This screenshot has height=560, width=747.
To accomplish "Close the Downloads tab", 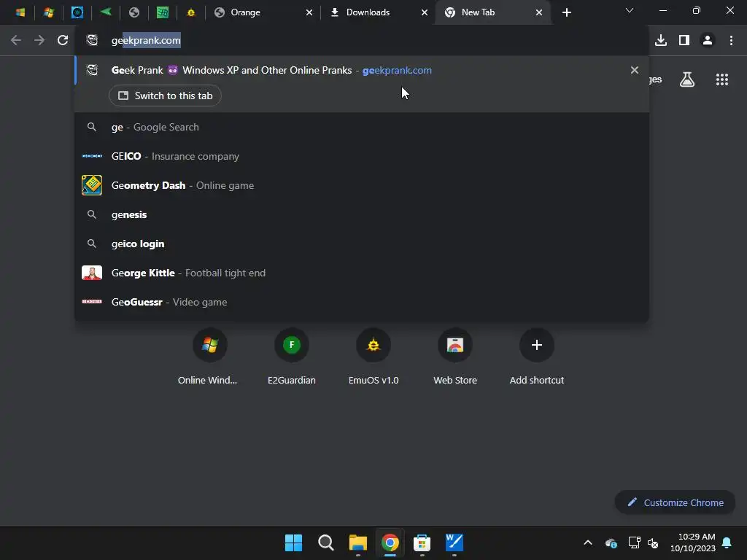I will click(x=425, y=13).
